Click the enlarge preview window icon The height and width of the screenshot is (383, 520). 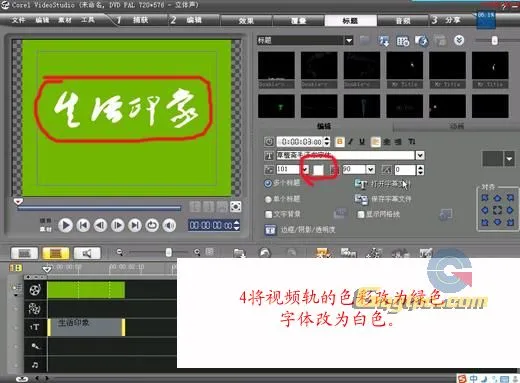[x=236, y=207]
